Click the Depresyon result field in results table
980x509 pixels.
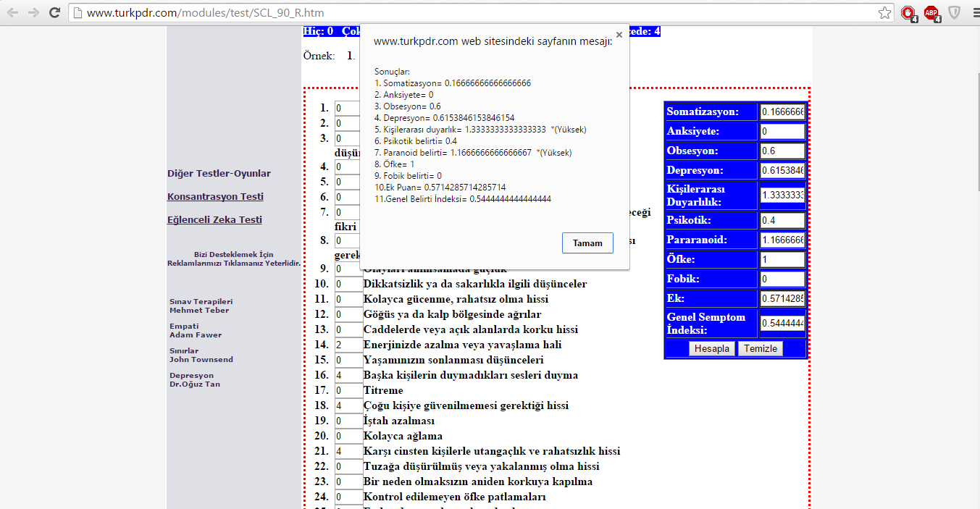click(x=782, y=171)
